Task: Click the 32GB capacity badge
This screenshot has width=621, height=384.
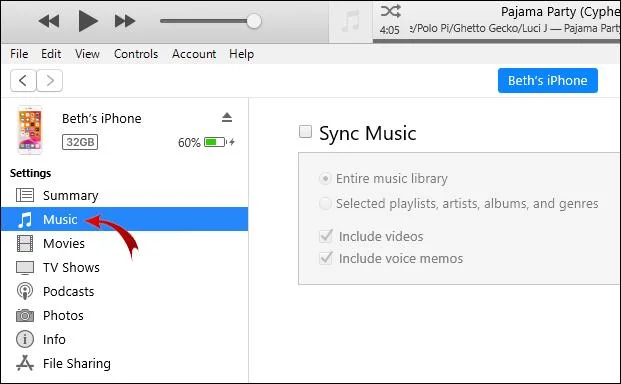Action: [80, 142]
